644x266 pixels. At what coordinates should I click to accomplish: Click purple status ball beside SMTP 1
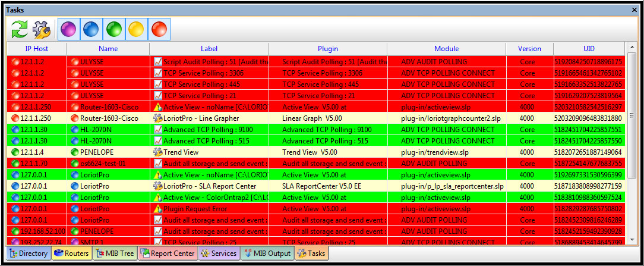coord(75,242)
